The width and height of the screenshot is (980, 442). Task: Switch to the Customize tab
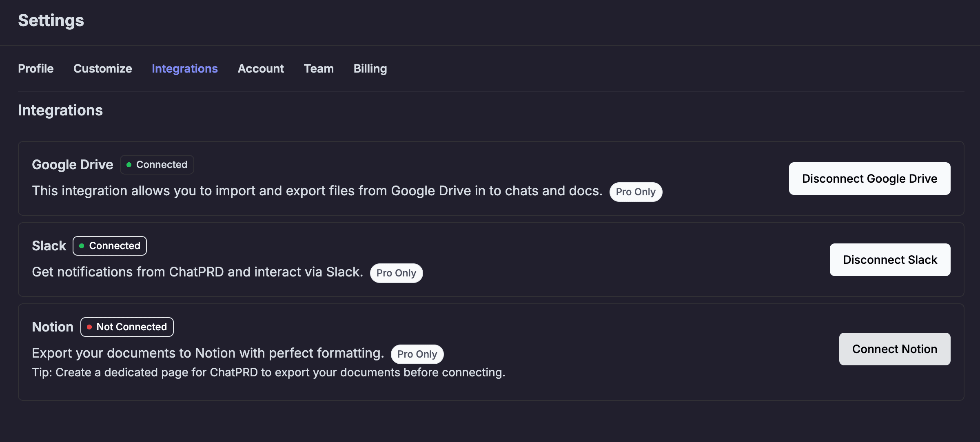click(x=102, y=69)
